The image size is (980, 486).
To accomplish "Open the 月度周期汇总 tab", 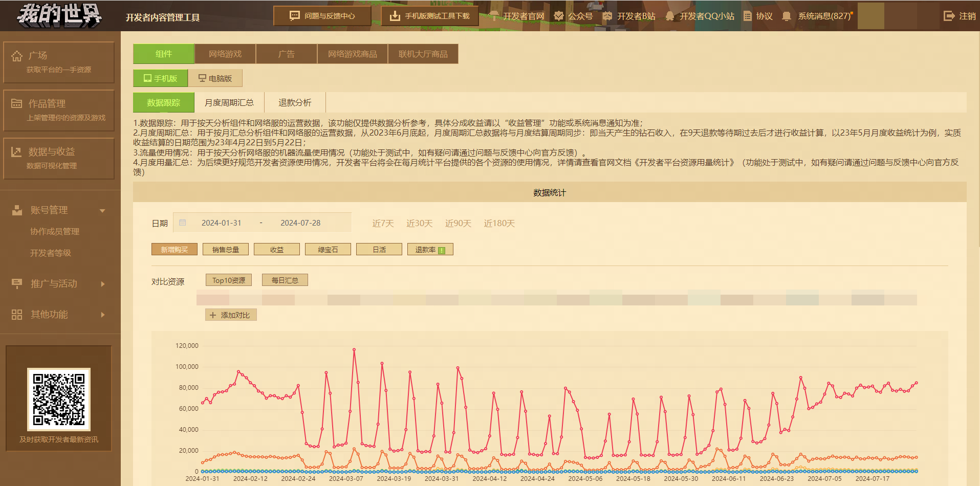I will (x=229, y=103).
